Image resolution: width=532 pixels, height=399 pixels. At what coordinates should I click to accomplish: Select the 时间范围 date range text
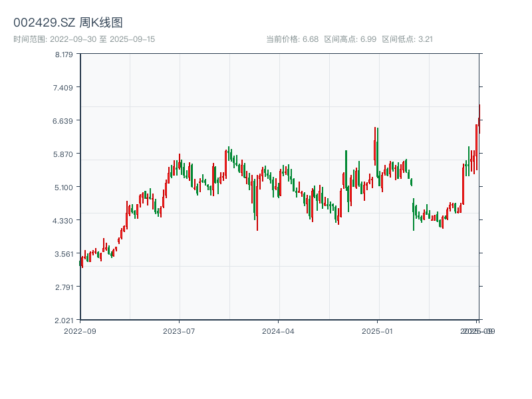(84, 39)
